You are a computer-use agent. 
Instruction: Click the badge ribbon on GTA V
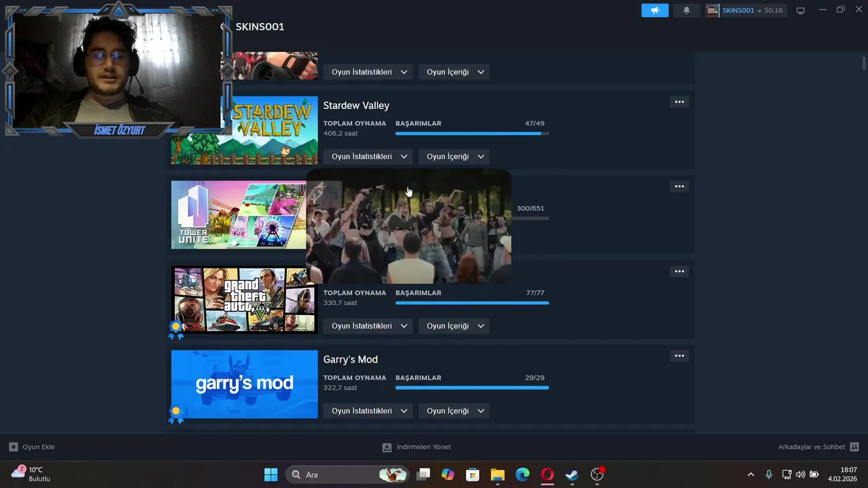click(176, 329)
